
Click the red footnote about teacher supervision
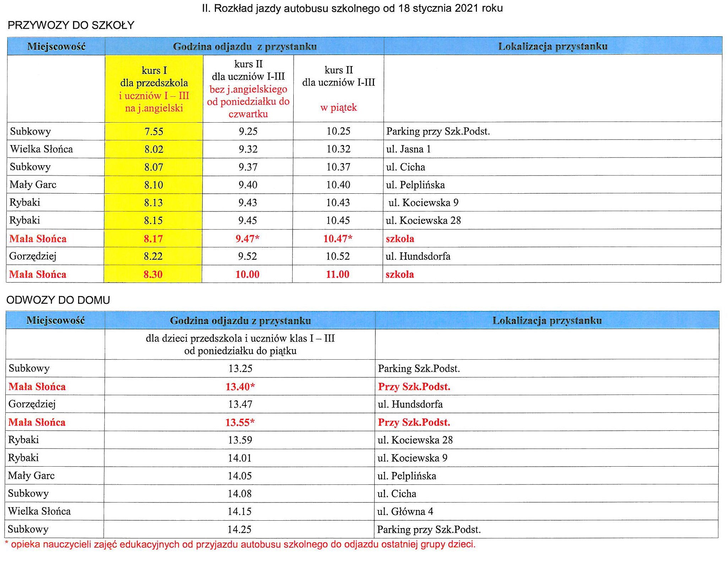click(x=240, y=544)
